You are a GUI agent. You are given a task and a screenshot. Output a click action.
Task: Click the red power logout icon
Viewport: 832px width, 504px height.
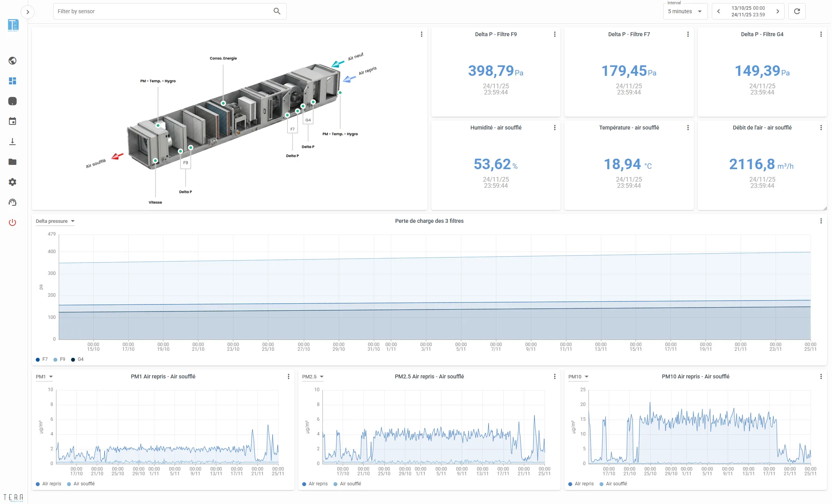pyautogui.click(x=12, y=222)
